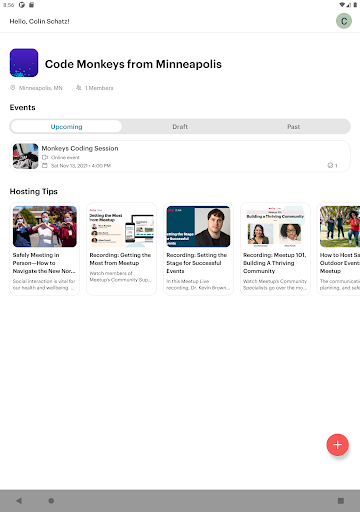Image resolution: width=360 pixels, height=512 pixels.
Task: Tap the video icon beside Online event
Action: [45, 157]
